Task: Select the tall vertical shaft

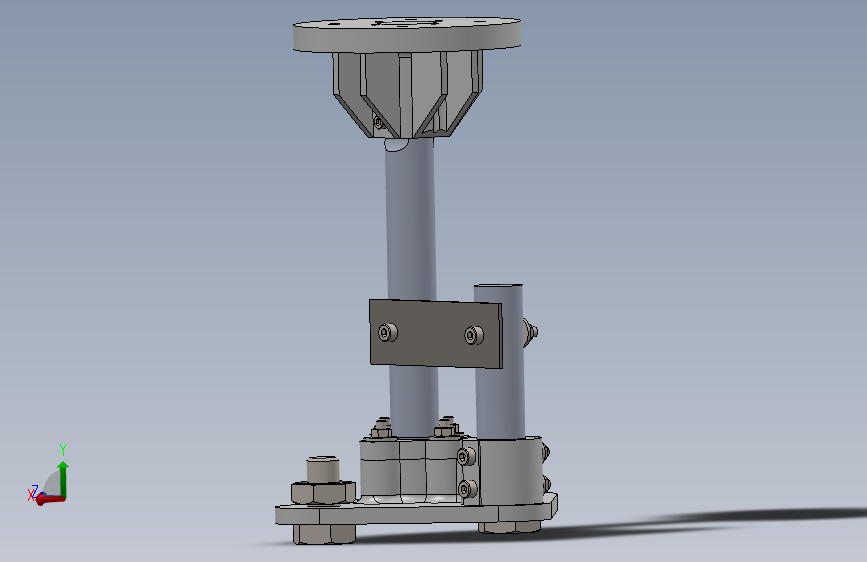Action: click(411, 221)
